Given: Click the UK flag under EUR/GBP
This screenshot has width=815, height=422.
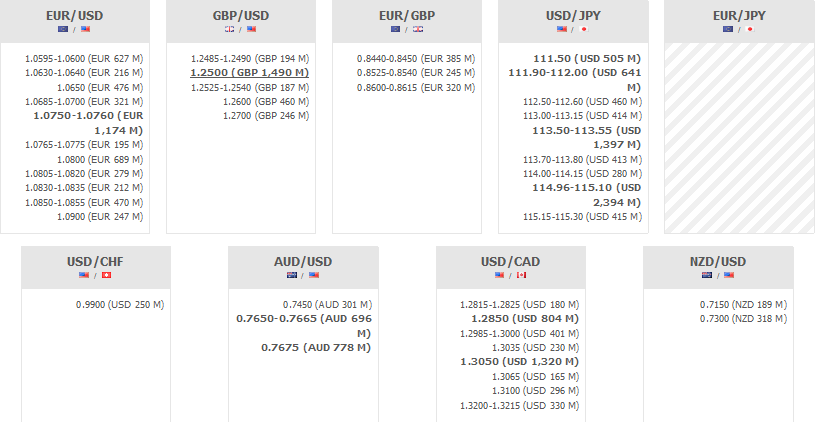Looking at the screenshot, I should click(x=419, y=29).
